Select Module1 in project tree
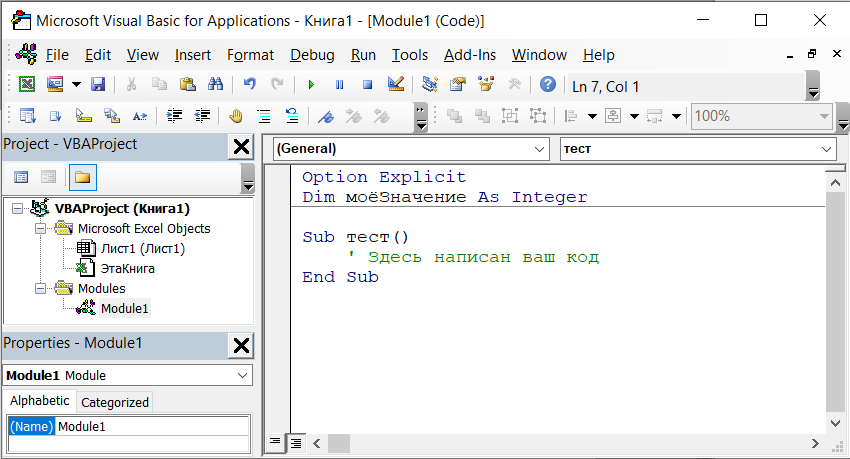Viewport: 850px width, 459px height. pos(124,308)
